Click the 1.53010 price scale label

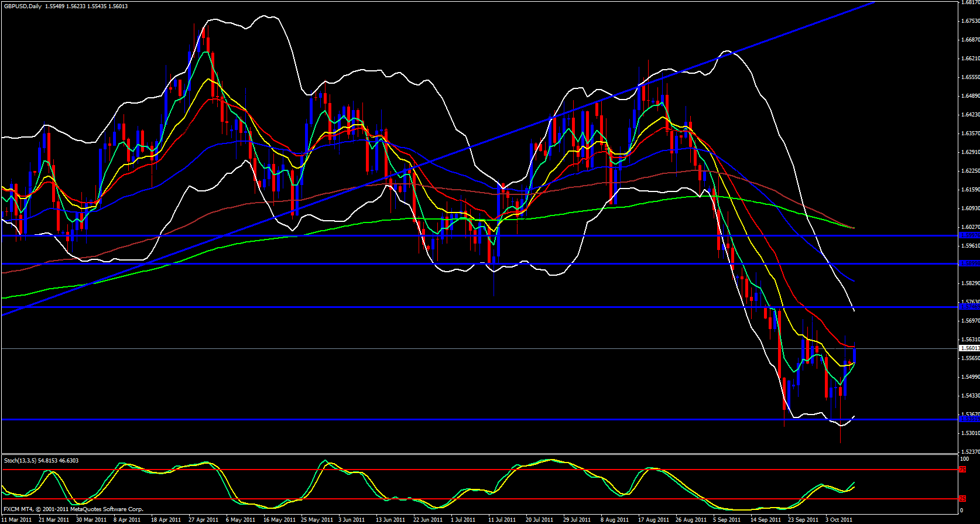click(x=970, y=433)
